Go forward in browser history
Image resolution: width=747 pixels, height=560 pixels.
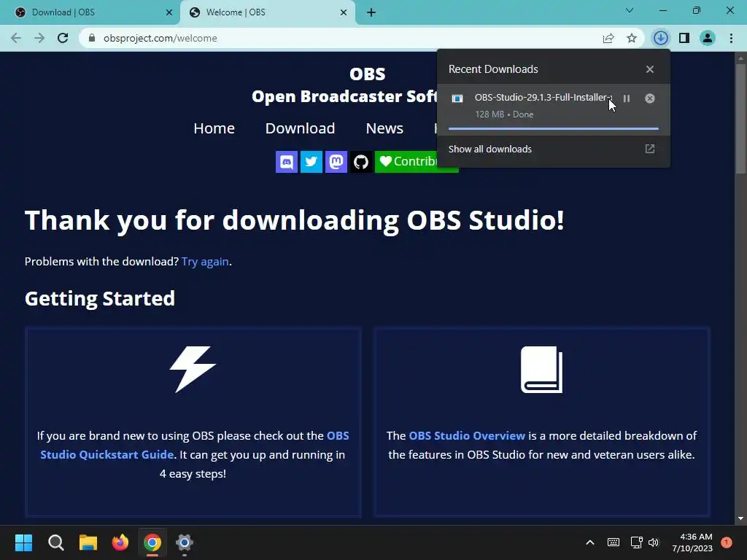(39, 38)
